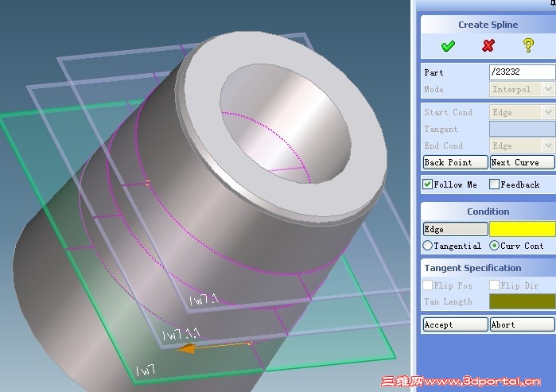Viewport: 556px width, 392px height.
Task: Open help with the yellow question mark
Action: (528, 45)
